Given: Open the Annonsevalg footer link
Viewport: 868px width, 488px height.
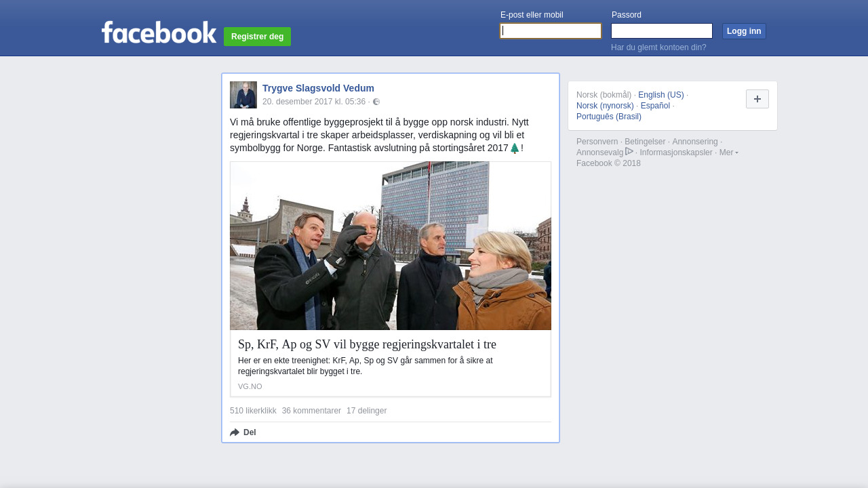Looking at the screenshot, I should (599, 152).
